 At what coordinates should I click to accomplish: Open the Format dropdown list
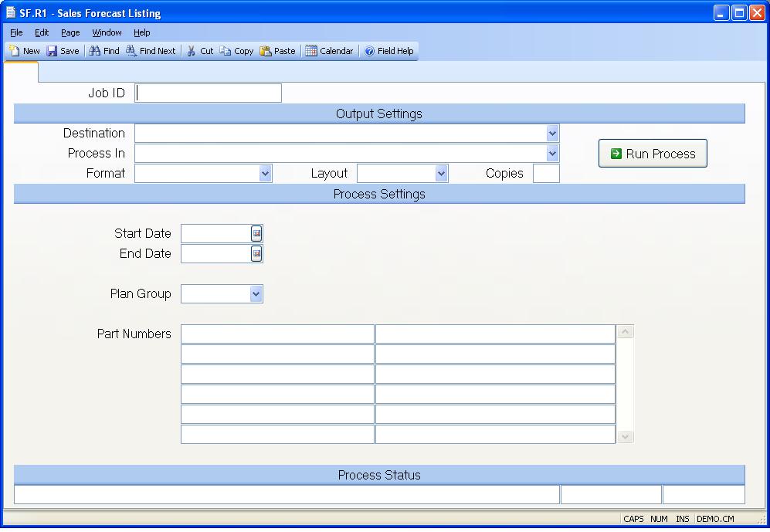tap(265, 174)
